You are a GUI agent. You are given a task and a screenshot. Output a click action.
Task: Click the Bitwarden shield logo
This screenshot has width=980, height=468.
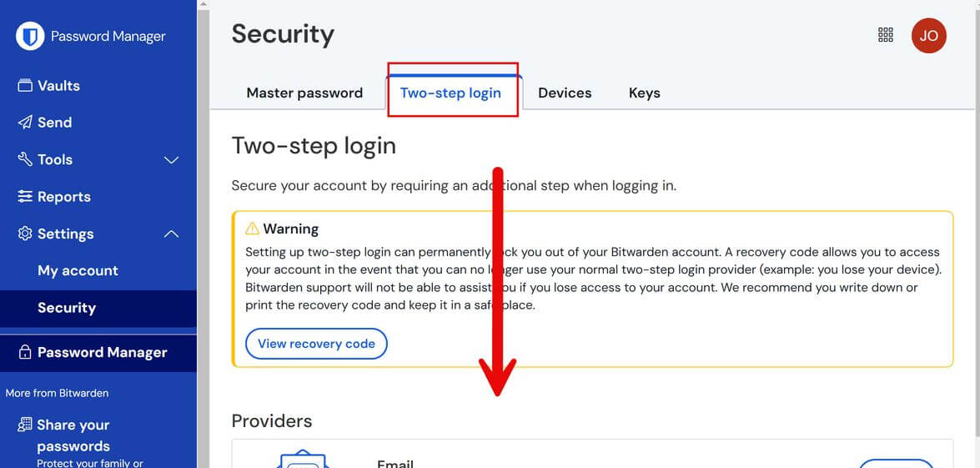click(x=30, y=36)
